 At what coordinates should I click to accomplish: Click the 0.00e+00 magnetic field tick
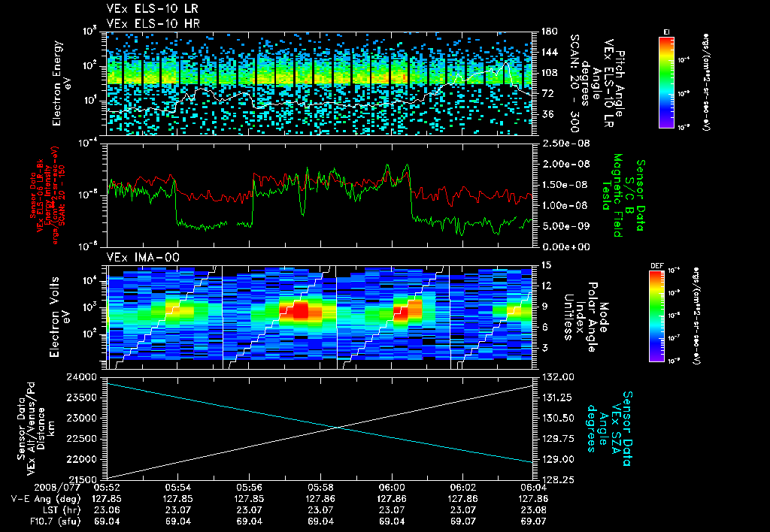pyautogui.click(x=565, y=247)
